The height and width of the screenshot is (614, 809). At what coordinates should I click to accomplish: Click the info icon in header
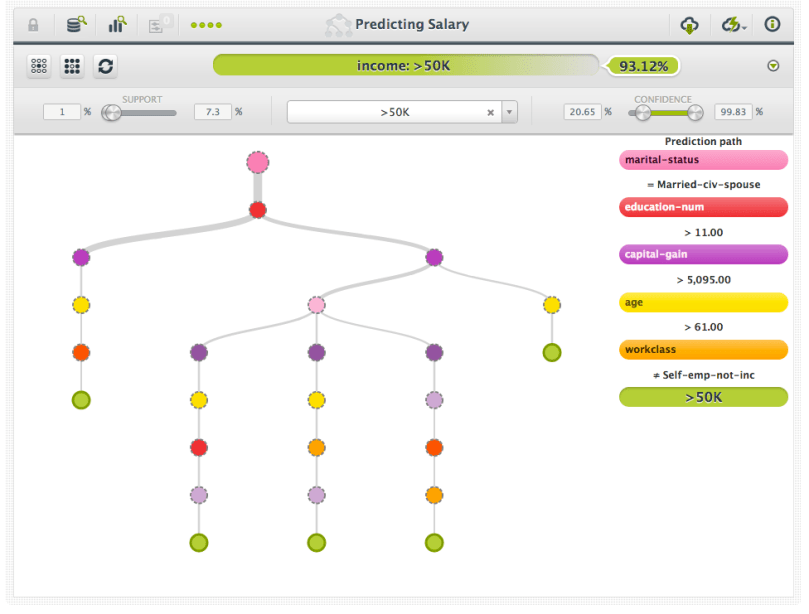coord(772,24)
